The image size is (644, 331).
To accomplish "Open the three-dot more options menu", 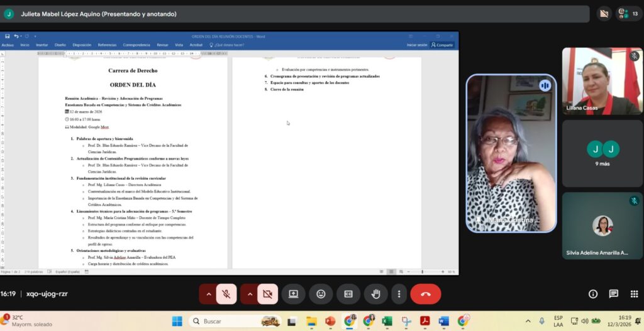I will [x=399, y=294].
